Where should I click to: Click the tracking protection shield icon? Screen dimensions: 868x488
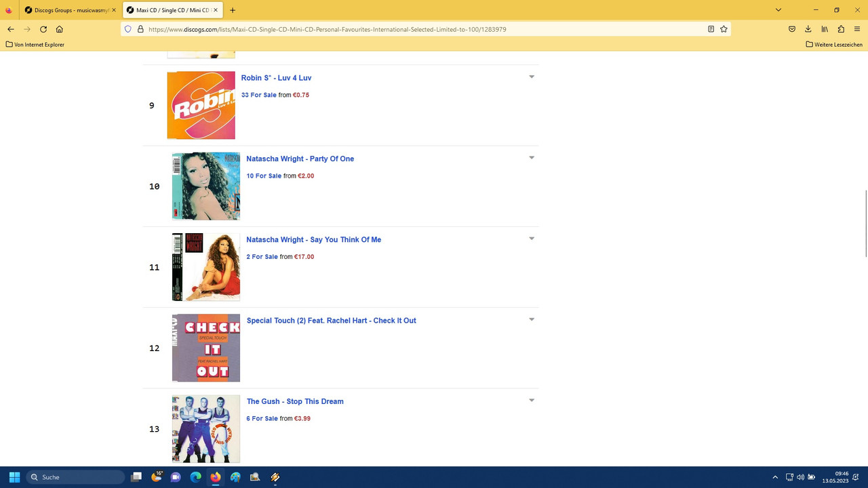[x=127, y=29]
